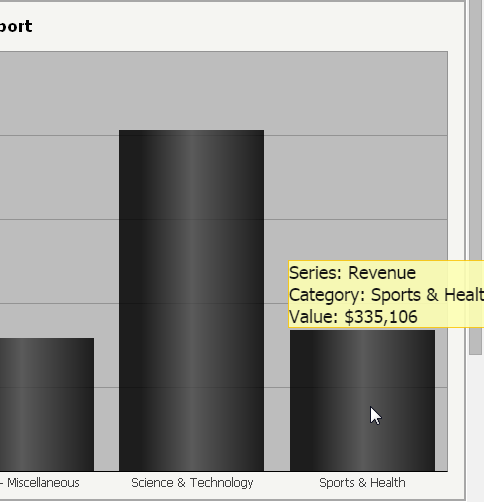Click the Miscellaneous revenue bar
484x502 pixels.
47,404
